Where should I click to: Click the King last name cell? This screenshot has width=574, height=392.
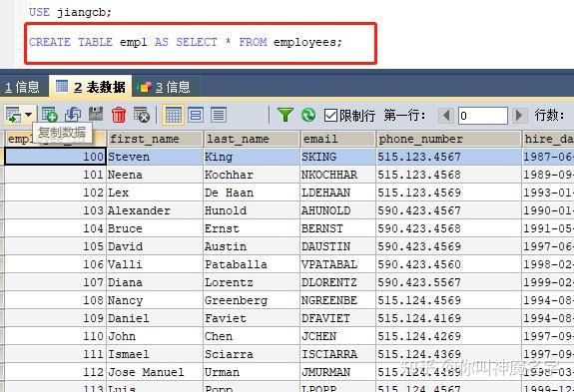pyautogui.click(x=252, y=157)
